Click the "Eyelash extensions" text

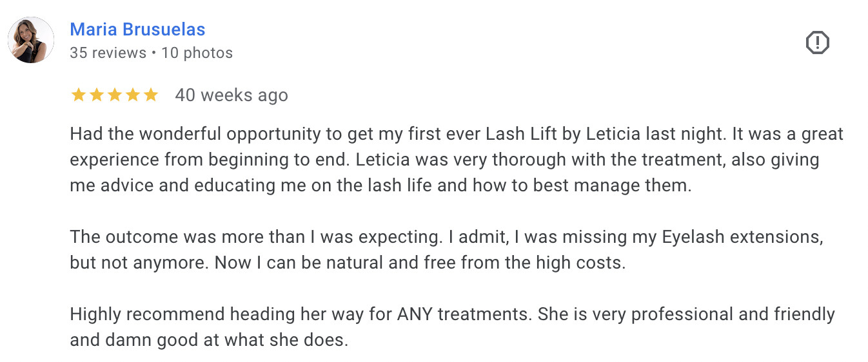tap(742, 237)
